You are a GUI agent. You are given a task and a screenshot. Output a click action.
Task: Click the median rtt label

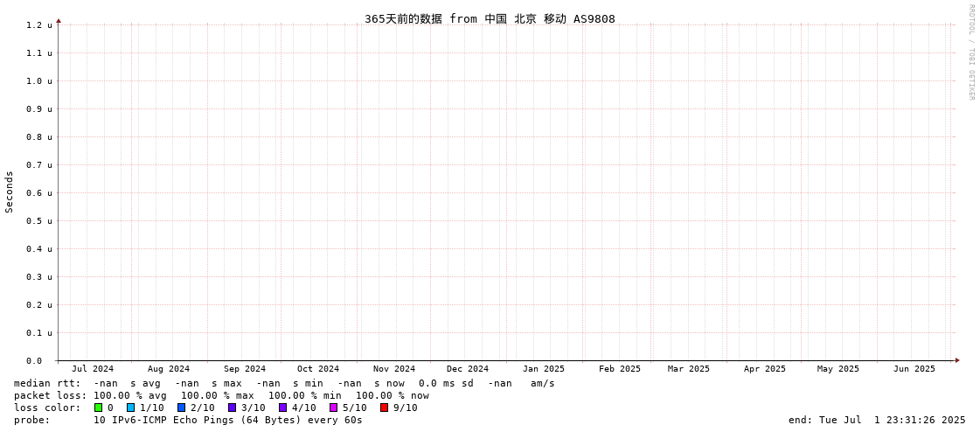click(47, 383)
